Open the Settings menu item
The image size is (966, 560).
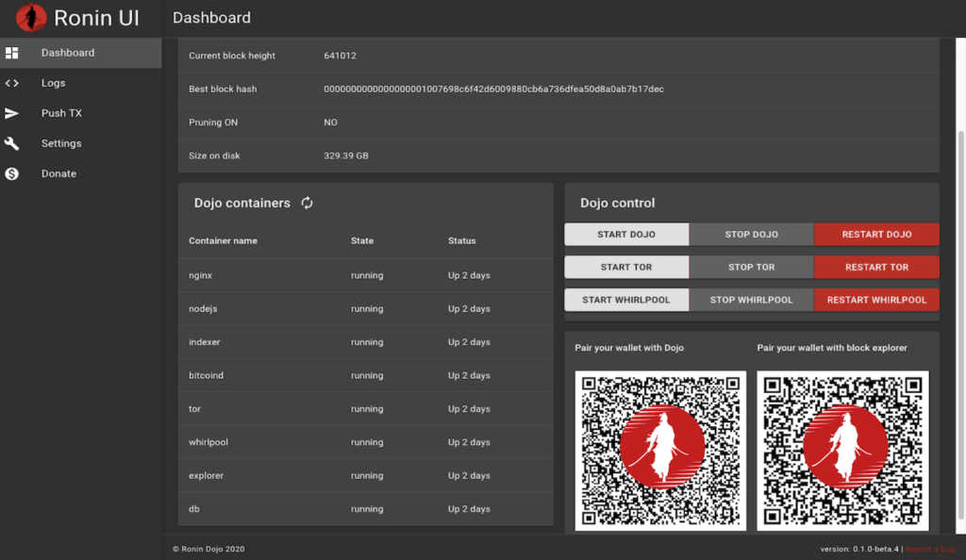81,143
